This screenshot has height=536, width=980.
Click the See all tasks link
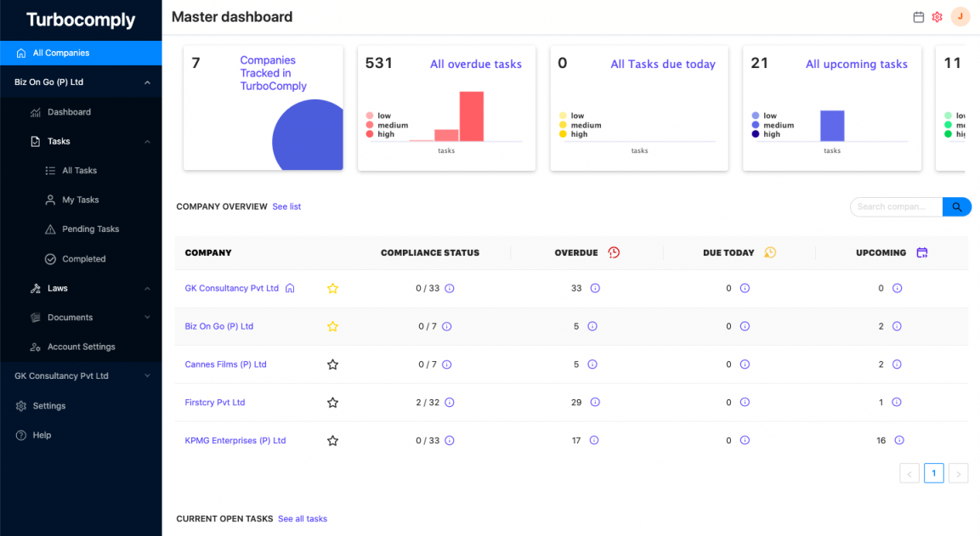303,518
